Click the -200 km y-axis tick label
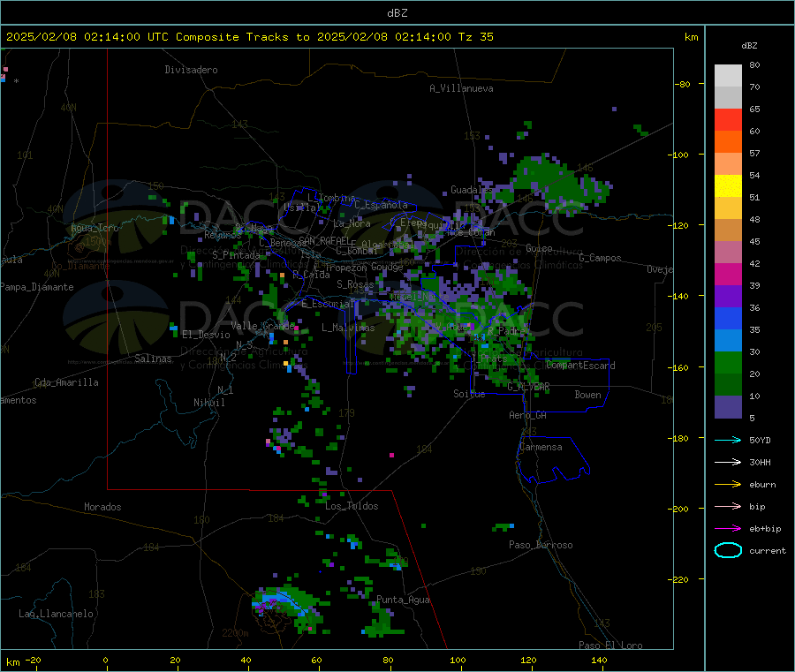 [x=678, y=509]
